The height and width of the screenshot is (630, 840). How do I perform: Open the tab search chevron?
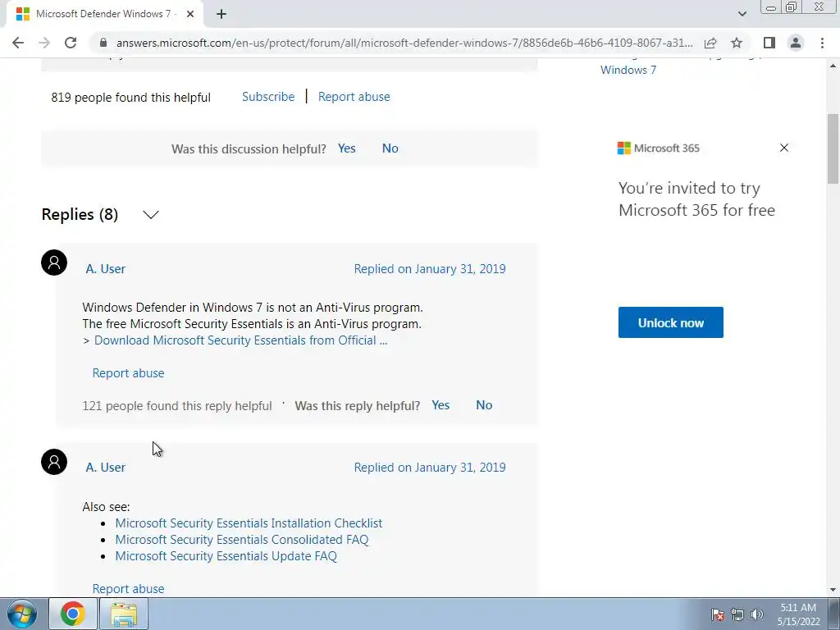(x=742, y=14)
